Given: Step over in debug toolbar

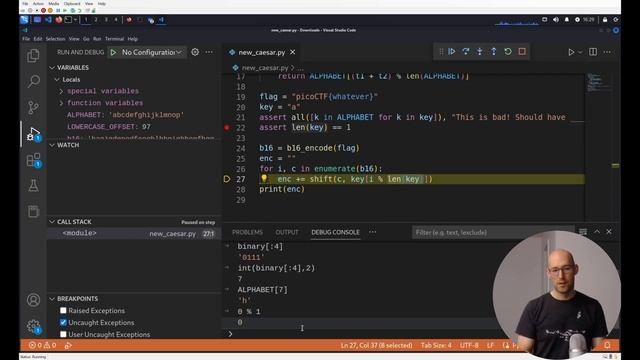Looking at the screenshot, I should click(466, 51).
